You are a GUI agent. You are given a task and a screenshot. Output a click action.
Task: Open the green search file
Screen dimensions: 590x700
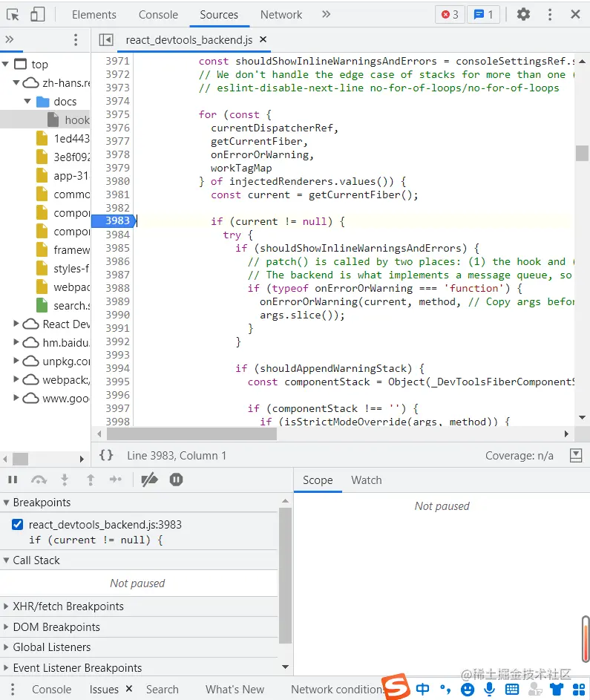pos(63,305)
